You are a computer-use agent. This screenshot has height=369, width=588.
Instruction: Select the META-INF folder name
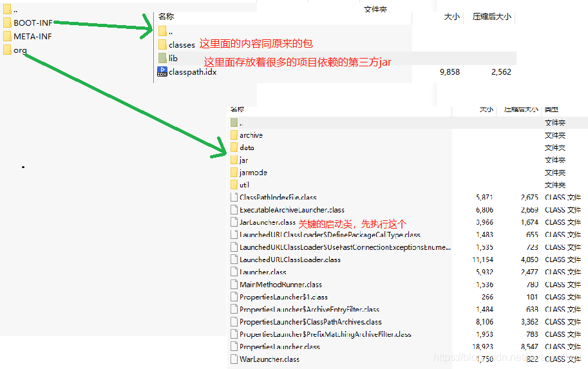point(33,36)
